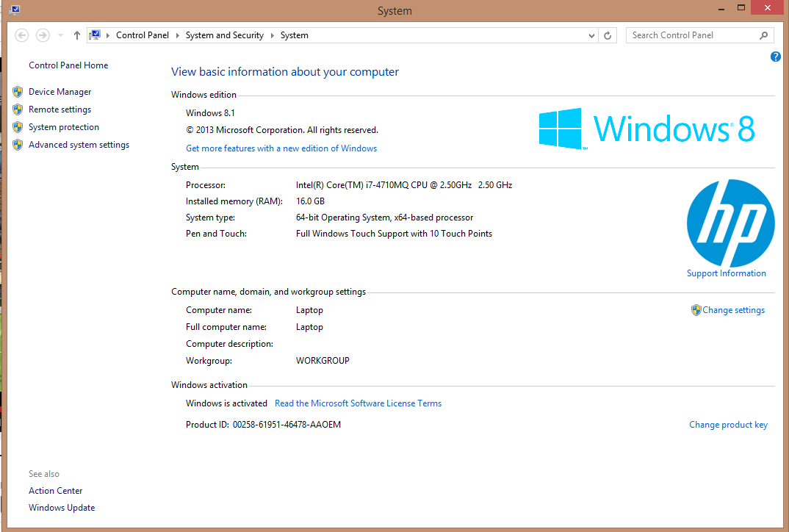Open Device Manager link
Viewport: 789px width, 532px height.
[x=60, y=92]
